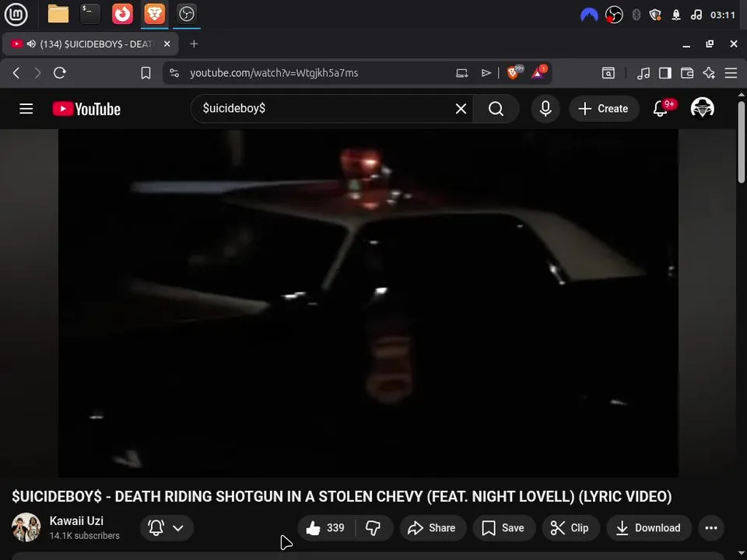Image resolution: width=747 pixels, height=560 pixels.
Task: Open the Kawaii Uzi channel name link
Action: [76, 520]
